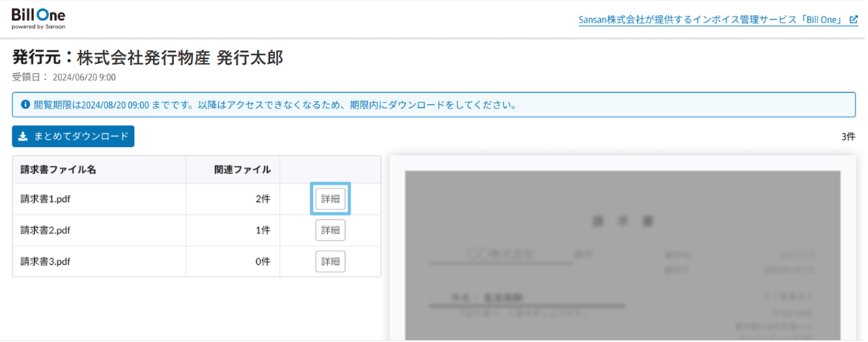Click the 2件 related files cell
Image resolution: width=868 pixels, height=342 pixels.
coord(233,199)
